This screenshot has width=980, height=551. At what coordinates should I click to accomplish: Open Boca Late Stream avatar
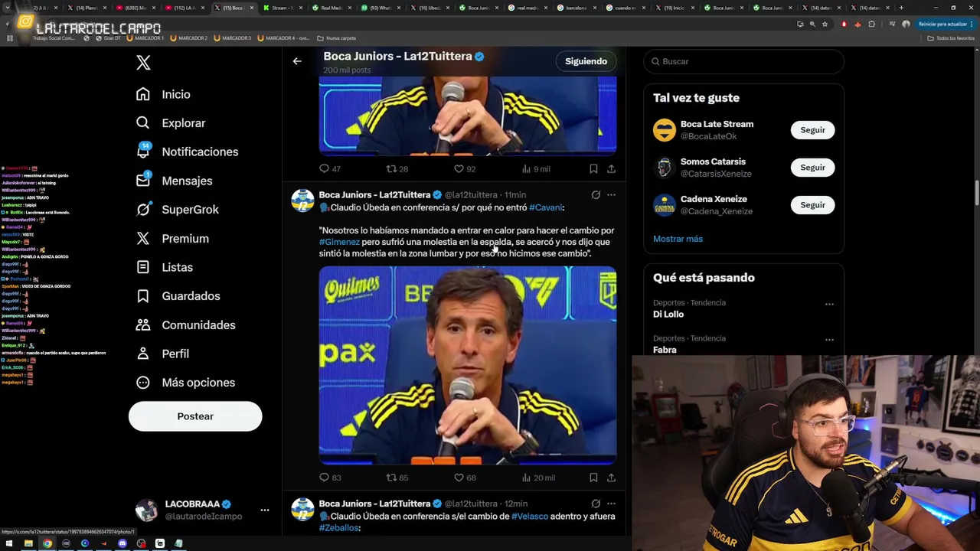point(665,130)
